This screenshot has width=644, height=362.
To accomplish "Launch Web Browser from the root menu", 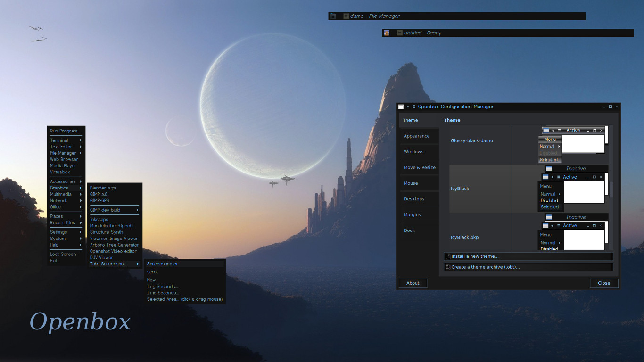I will coord(66,159).
